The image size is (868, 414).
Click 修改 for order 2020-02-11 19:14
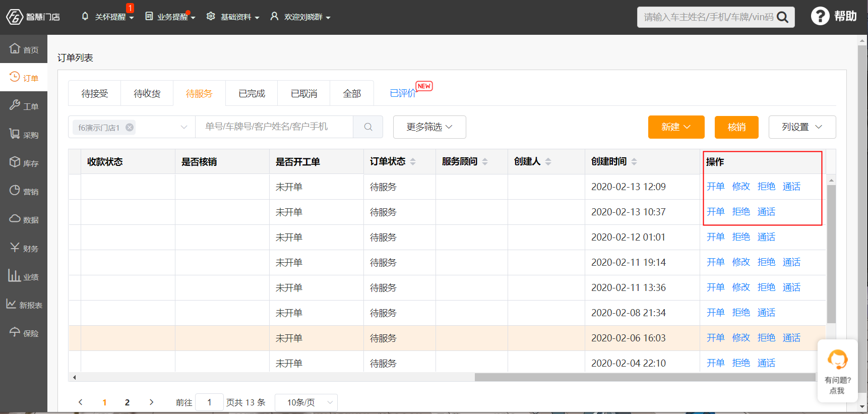point(741,262)
